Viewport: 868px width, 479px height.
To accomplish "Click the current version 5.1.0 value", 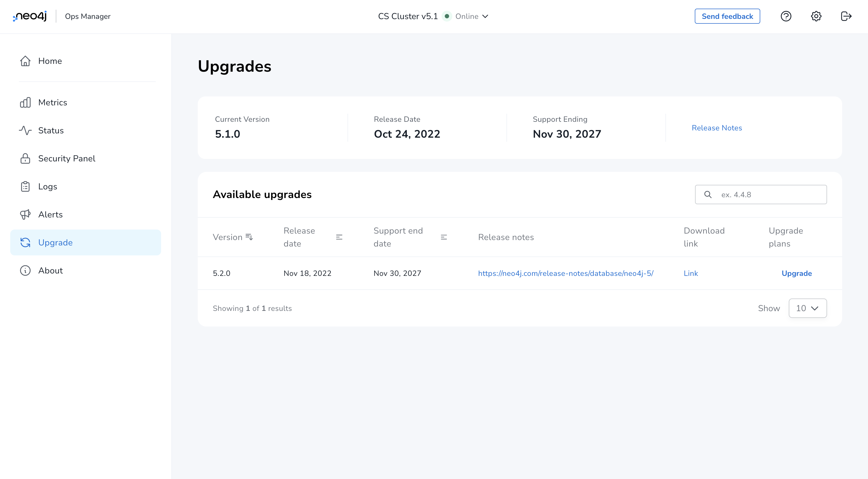I will (227, 134).
